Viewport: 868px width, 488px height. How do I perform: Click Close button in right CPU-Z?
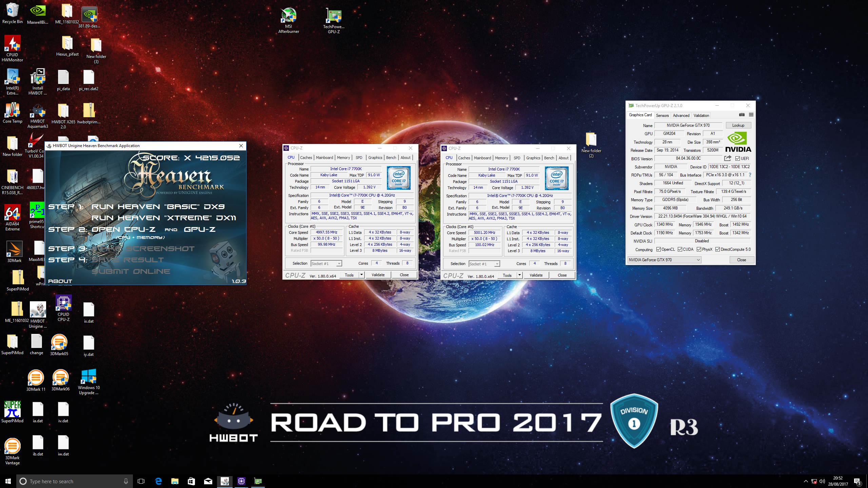562,275
